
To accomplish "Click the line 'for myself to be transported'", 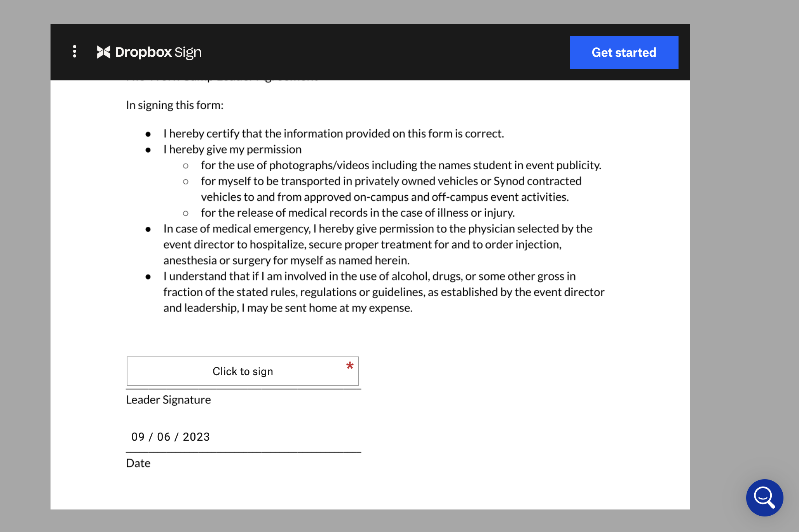I will pos(391,189).
